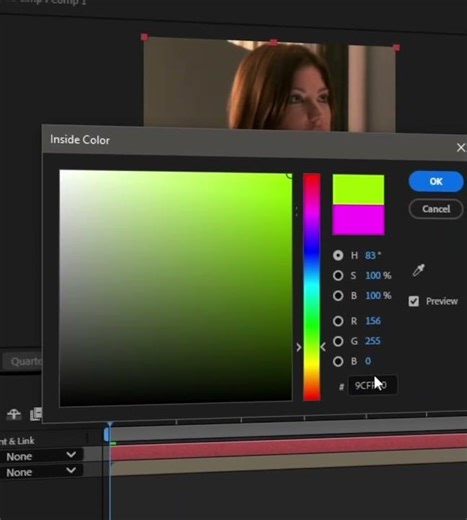
Task: Select the G green radio button
Action: [x=338, y=341]
